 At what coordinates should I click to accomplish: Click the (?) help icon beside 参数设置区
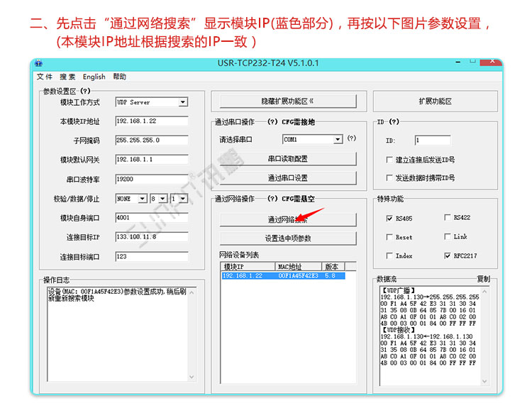pos(85,91)
